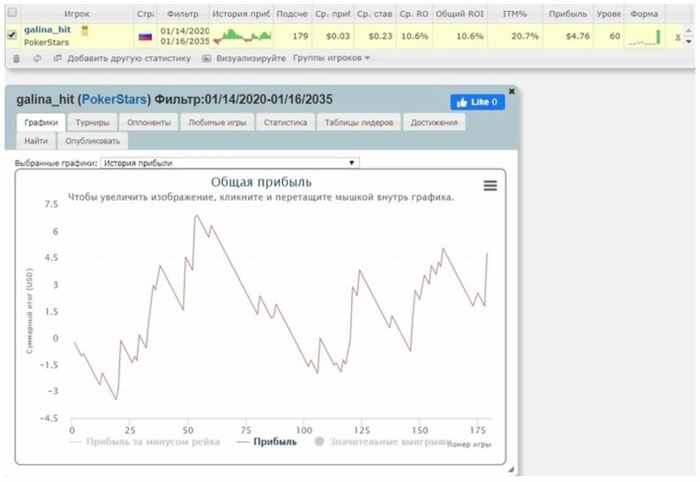Sort by Общий ROI column header
The width and height of the screenshot is (700, 482).
pyautogui.click(x=459, y=14)
